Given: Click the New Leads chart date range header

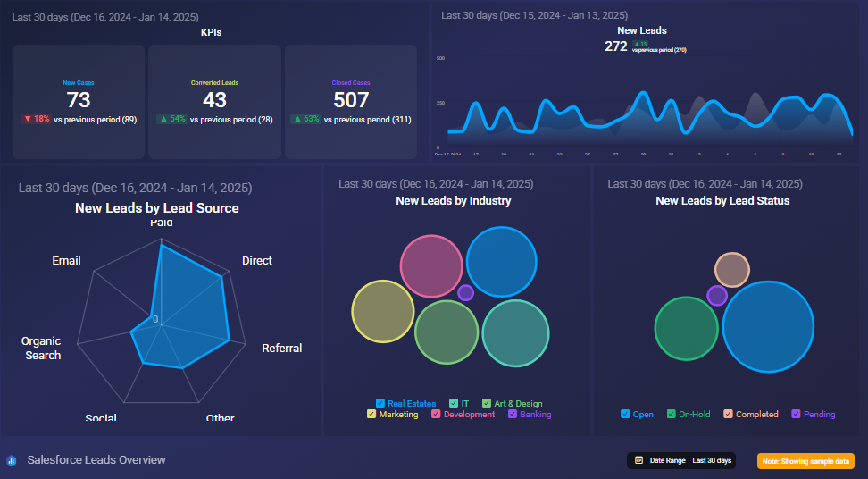Looking at the screenshot, I should click(x=534, y=15).
